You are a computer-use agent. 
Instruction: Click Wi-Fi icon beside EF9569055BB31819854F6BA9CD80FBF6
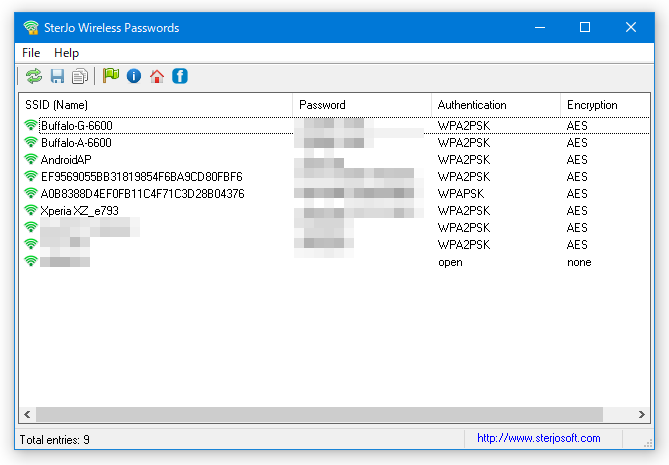[x=31, y=176]
